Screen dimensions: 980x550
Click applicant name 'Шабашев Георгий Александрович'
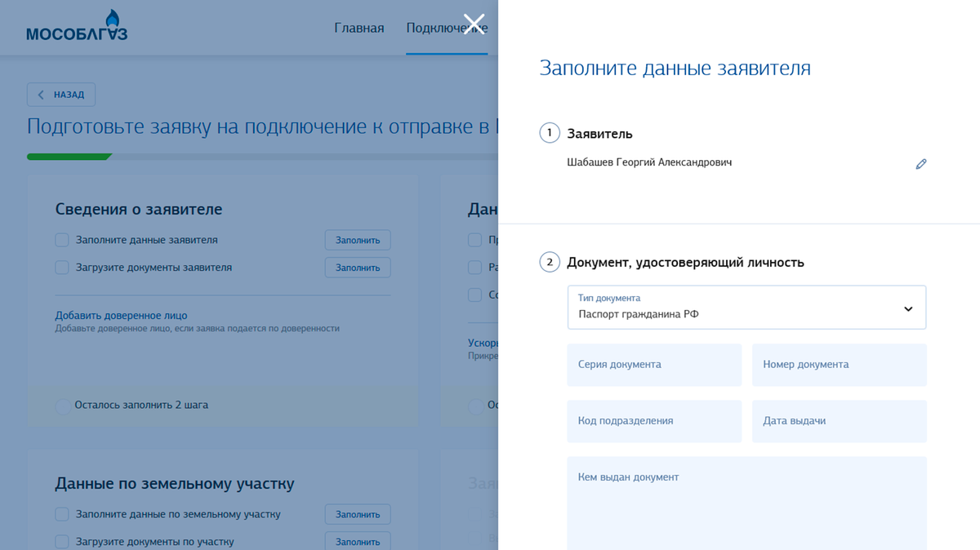point(649,162)
